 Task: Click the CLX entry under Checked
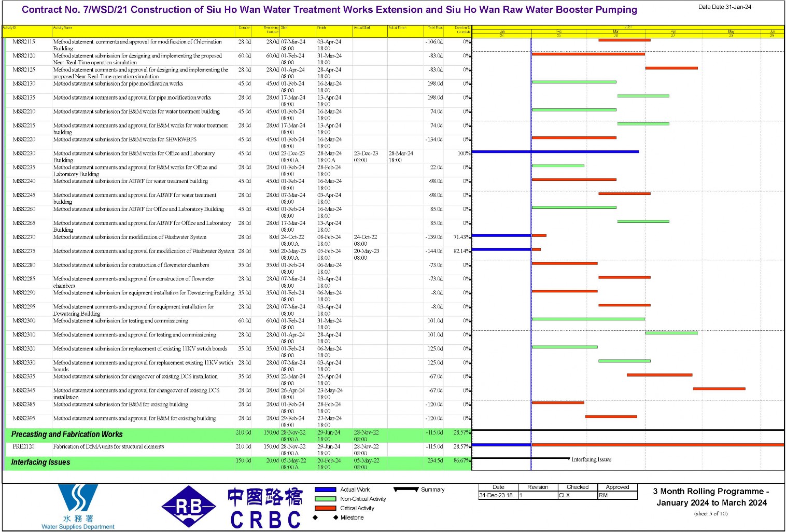tap(564, 495)
